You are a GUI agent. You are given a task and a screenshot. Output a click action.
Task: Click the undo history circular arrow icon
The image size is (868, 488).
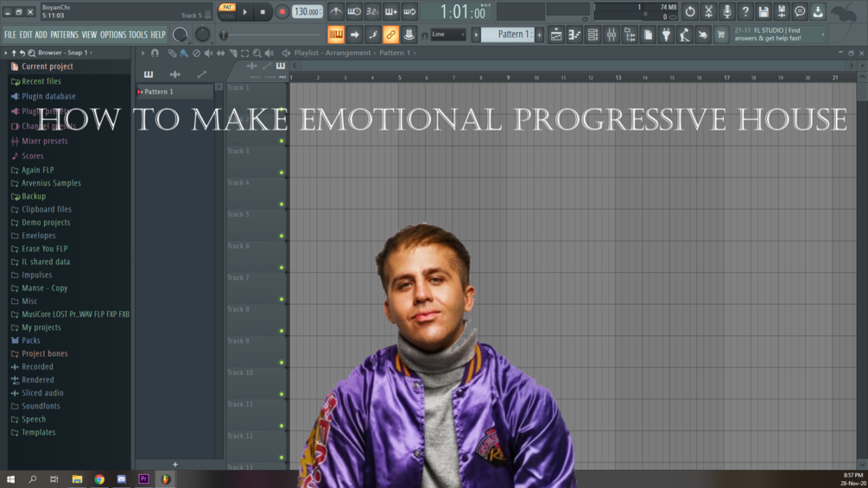(690, 11)
